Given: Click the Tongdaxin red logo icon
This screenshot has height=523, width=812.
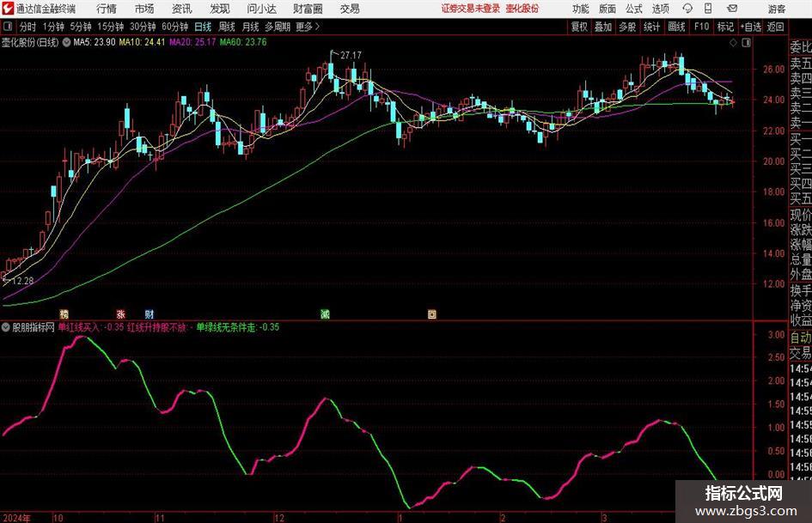Looking at the screenshot, I should click(x=8, y=9).
